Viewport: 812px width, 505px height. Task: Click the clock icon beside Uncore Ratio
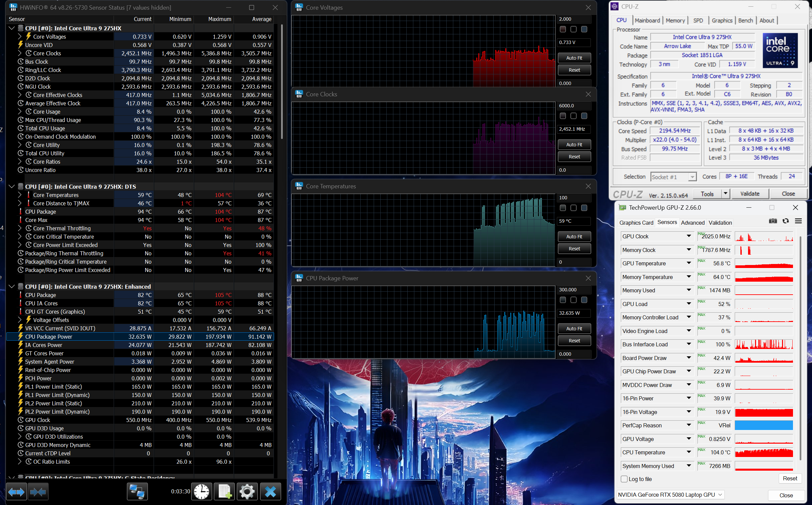tap(21, 170)
